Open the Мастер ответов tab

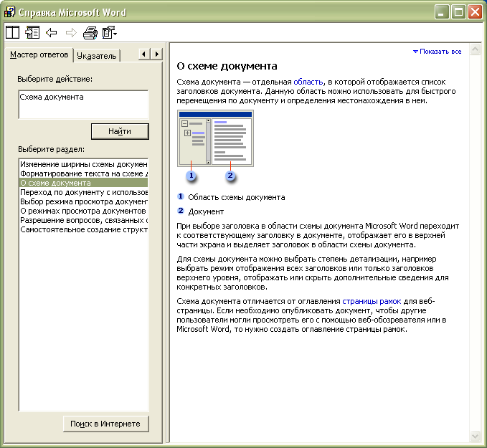tap(39, 54)
